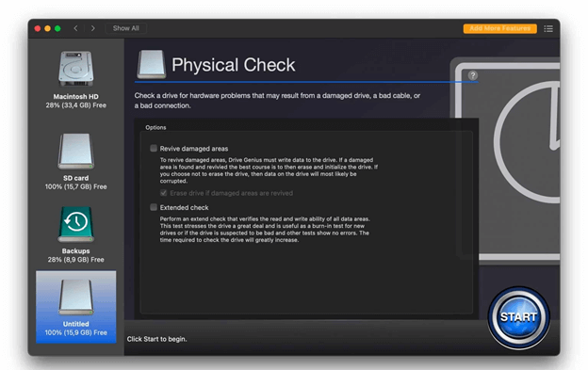This screenshot has height=370, width=588.
Task: Click the '28% (33,4 GB) Free' text
Action: (75, 105)
